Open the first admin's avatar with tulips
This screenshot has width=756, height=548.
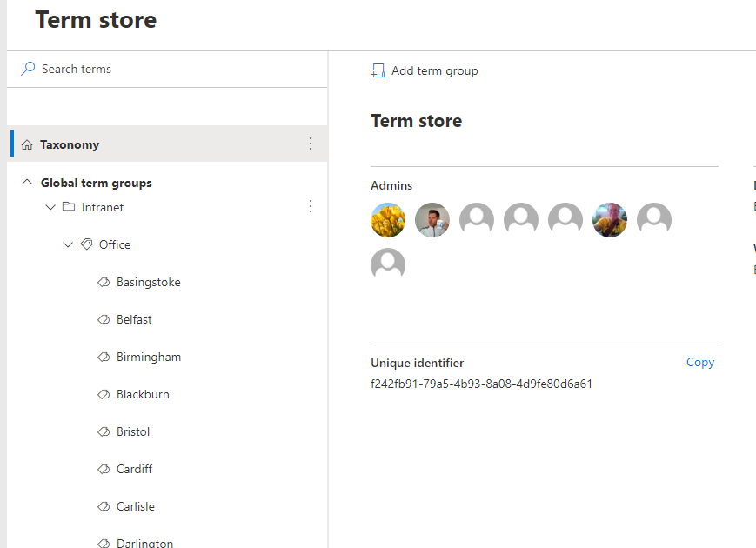coord(387,219)
